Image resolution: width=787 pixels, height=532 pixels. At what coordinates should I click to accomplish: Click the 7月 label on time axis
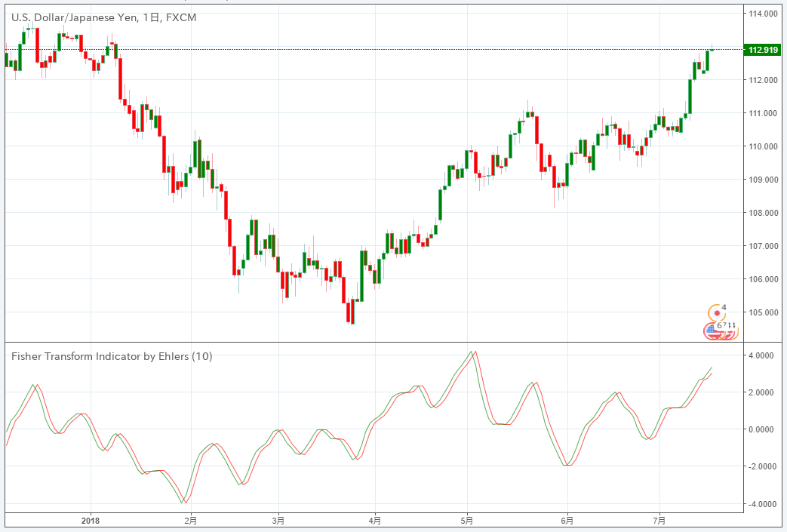tap(660, 521)
